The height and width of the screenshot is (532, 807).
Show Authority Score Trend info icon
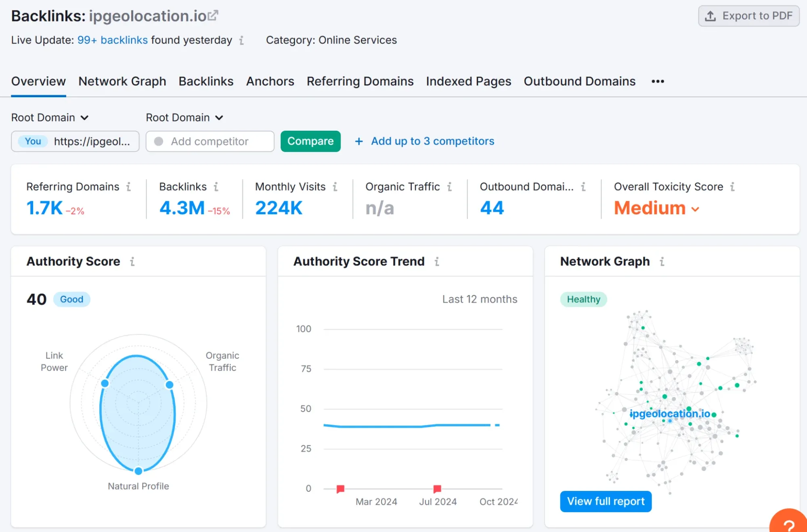[437, 262]
